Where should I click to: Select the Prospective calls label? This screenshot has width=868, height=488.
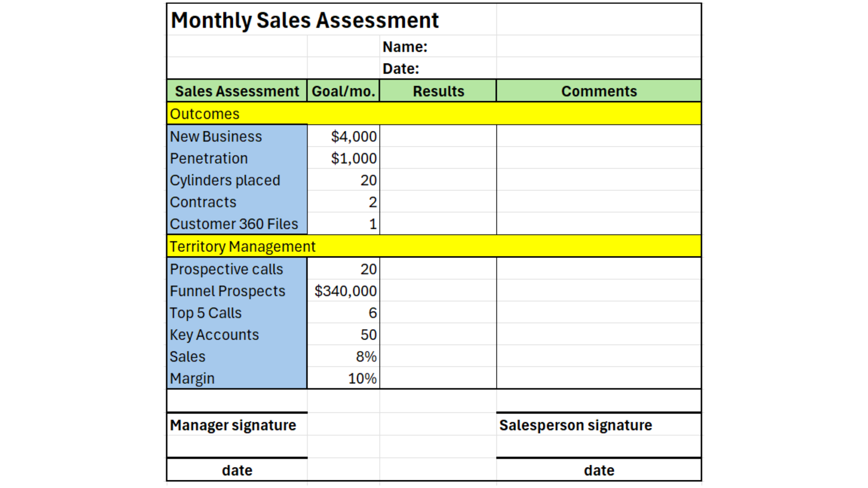click(x=237, y=269)
